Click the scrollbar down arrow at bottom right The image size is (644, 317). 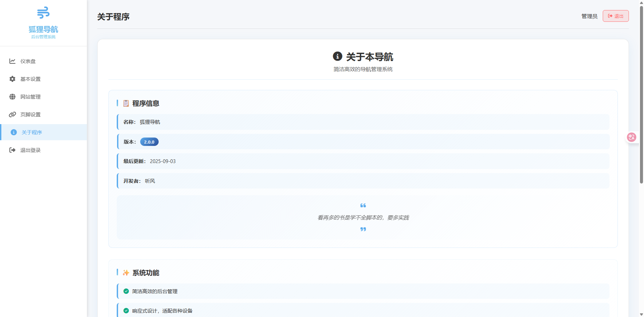(x=641, y=314)
